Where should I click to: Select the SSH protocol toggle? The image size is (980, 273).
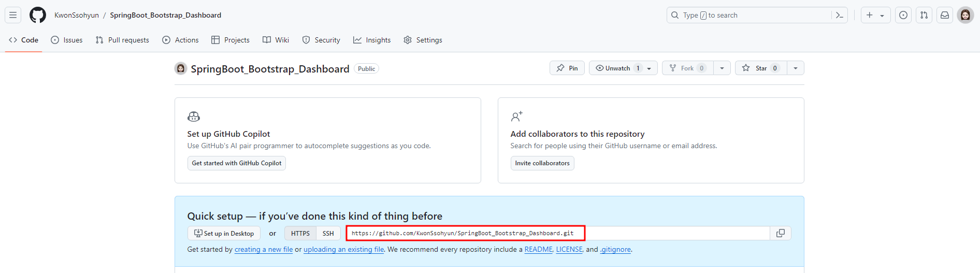click(x=328, y=233)
